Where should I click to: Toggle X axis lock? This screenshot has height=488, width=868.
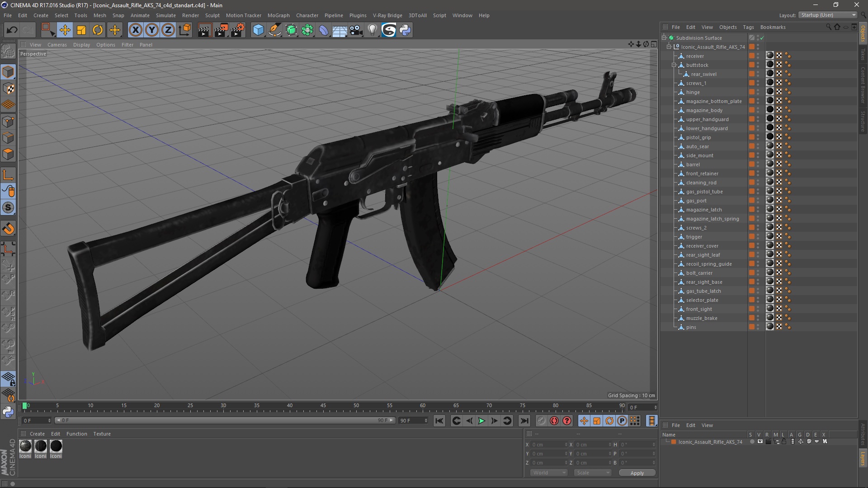point(135,30)
